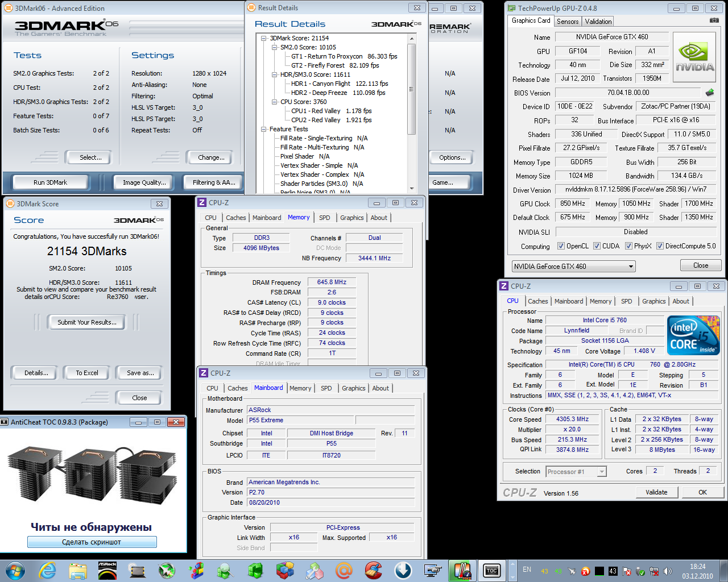The image size is (728, 582).
Task: Click the Intel Core i5 logo in CPU-Z
Action: pos(693,335)
